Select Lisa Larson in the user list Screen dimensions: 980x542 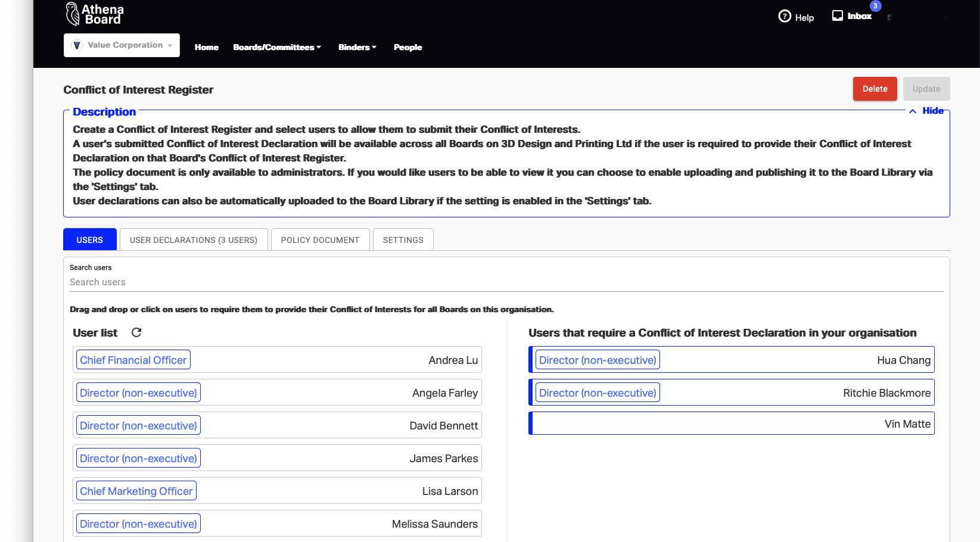coord(277,491)
